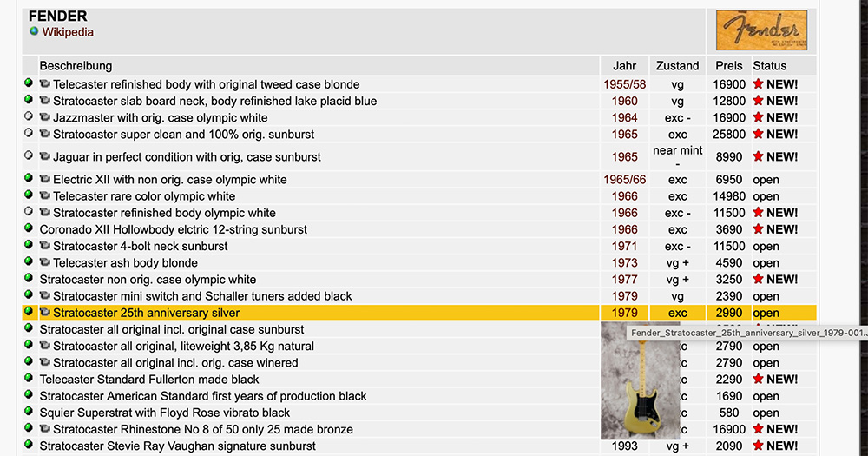Screen dimensions: 868x456
Task: Open camera icon for Stratocaster liteweight 3,85 Kg natural
Action: 45,346
